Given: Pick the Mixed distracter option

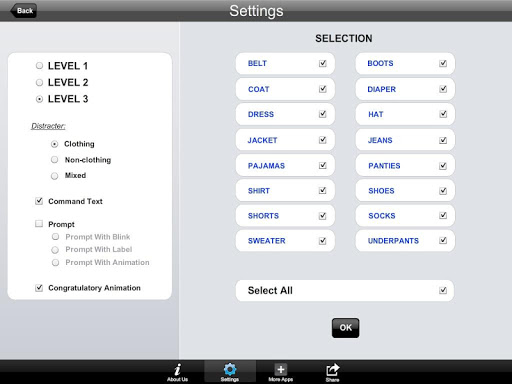Looking at the screenshot, I should click(54, 176).
